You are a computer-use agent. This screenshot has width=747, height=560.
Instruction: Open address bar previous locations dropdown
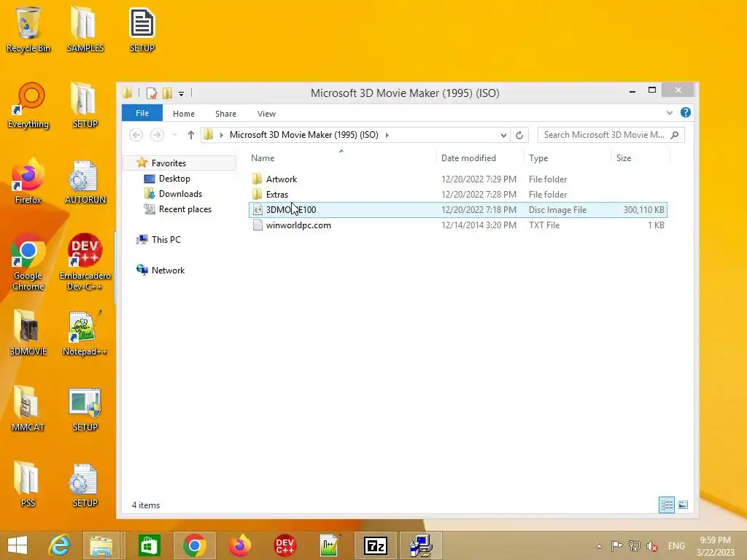point(503,135)
